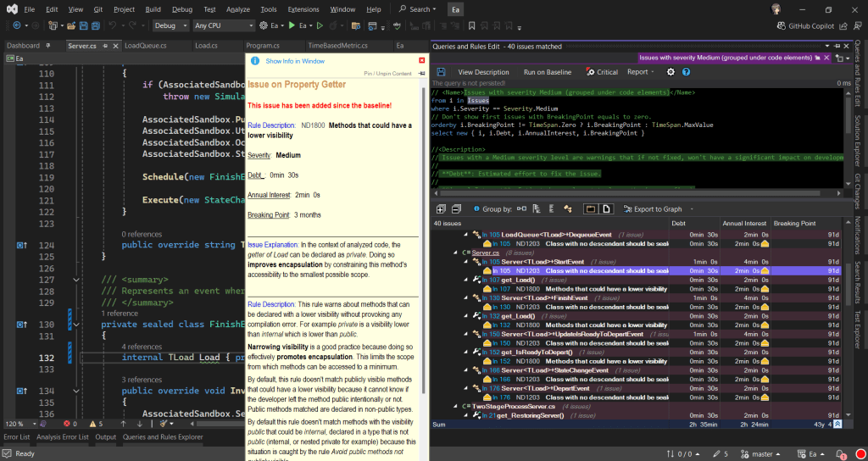Click the Run on Baseline button
Screen dimensions: 868x461
547,72
